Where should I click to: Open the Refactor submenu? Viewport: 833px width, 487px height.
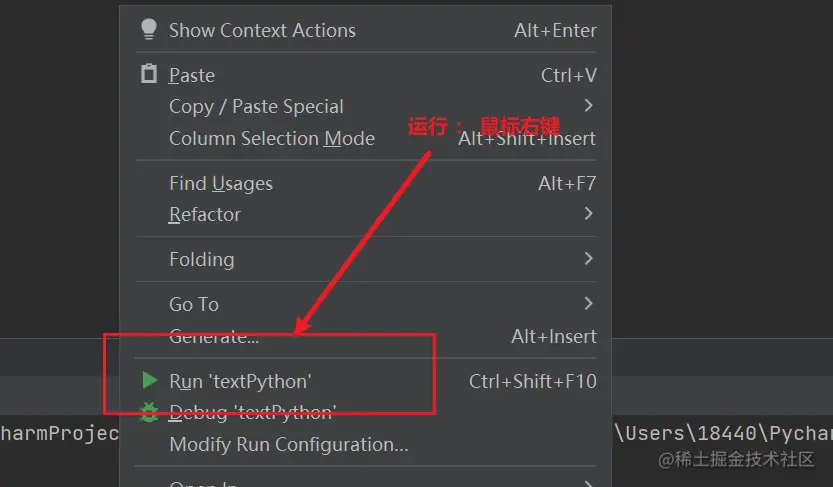click(205, 214)
